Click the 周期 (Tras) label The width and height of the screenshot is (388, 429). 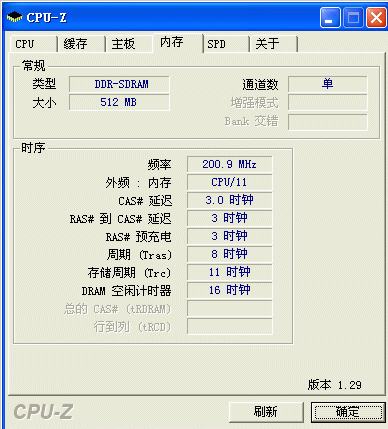[139, 255]
